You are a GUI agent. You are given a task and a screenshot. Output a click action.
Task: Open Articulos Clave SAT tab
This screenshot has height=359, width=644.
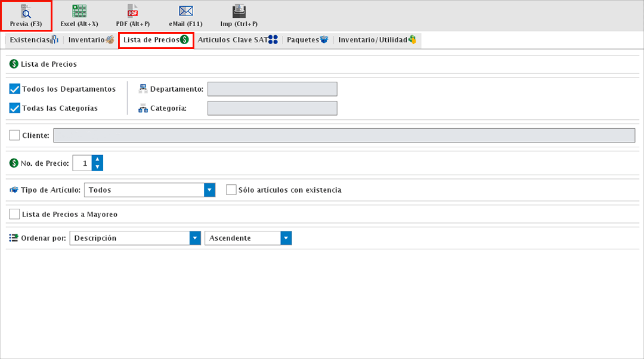click(x=237, y=40)
